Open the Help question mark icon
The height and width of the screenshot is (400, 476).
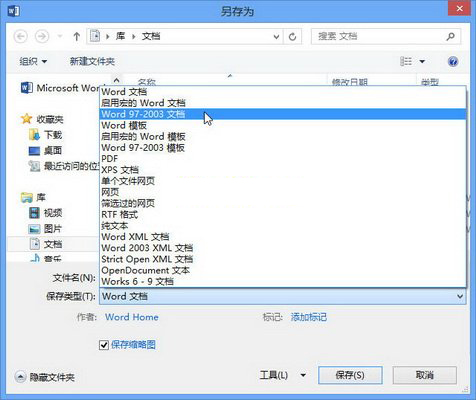pos(453,61)
